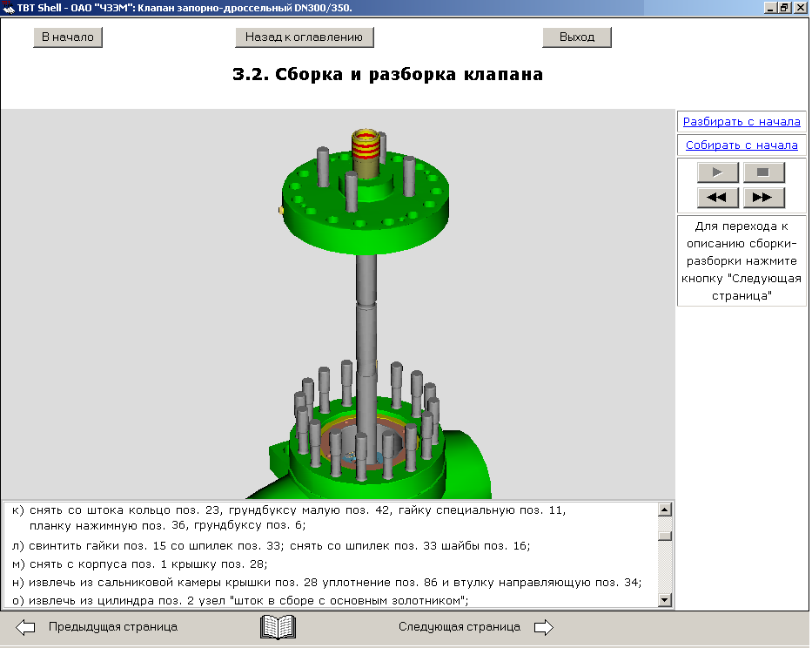Click the stop animation button
812x648 pixels.
pyautogui.click(x=763, y=172)
